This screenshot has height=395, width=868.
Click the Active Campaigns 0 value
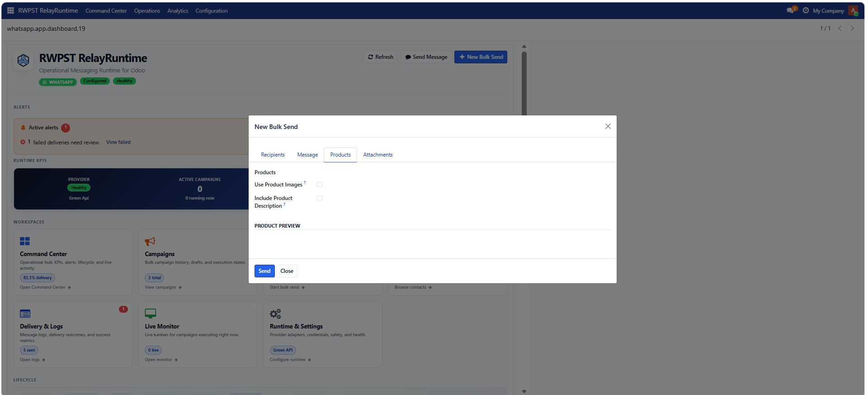200,189
